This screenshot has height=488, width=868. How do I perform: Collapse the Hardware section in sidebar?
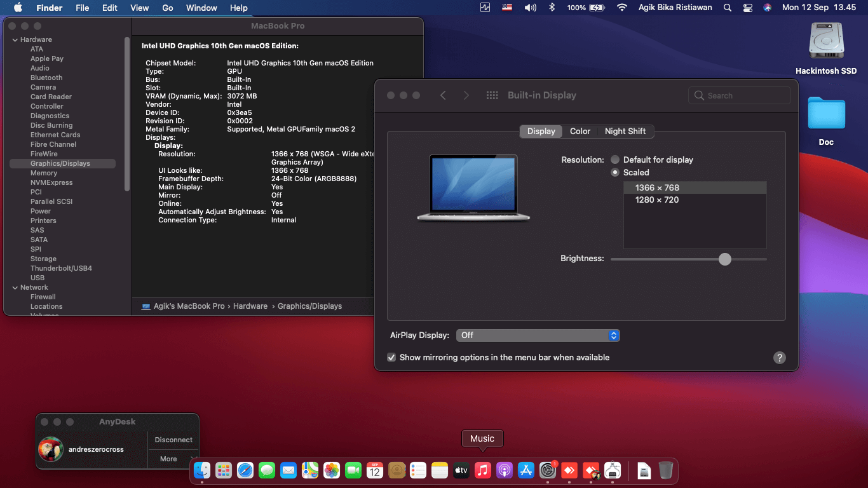pos(15,39)
